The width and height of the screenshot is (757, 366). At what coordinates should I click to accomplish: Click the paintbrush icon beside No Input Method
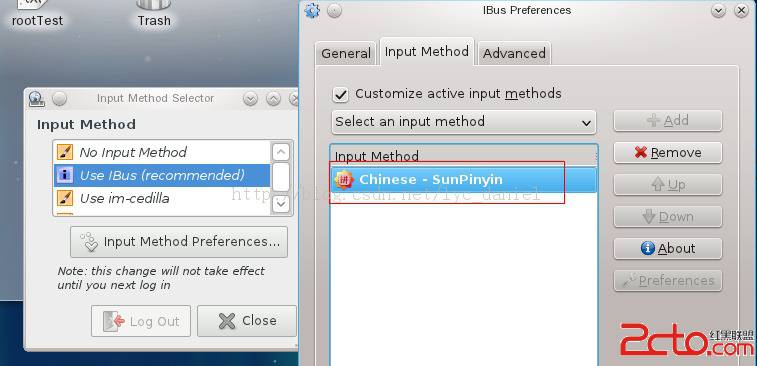point(65,152)
